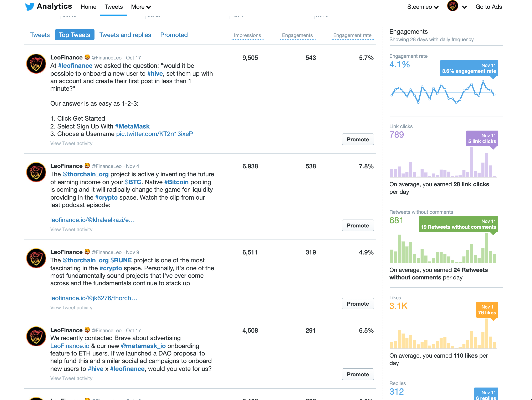
Task: Click LeoFinance avatar on Brave advertising tweet
Action: (x=36, y=336)
